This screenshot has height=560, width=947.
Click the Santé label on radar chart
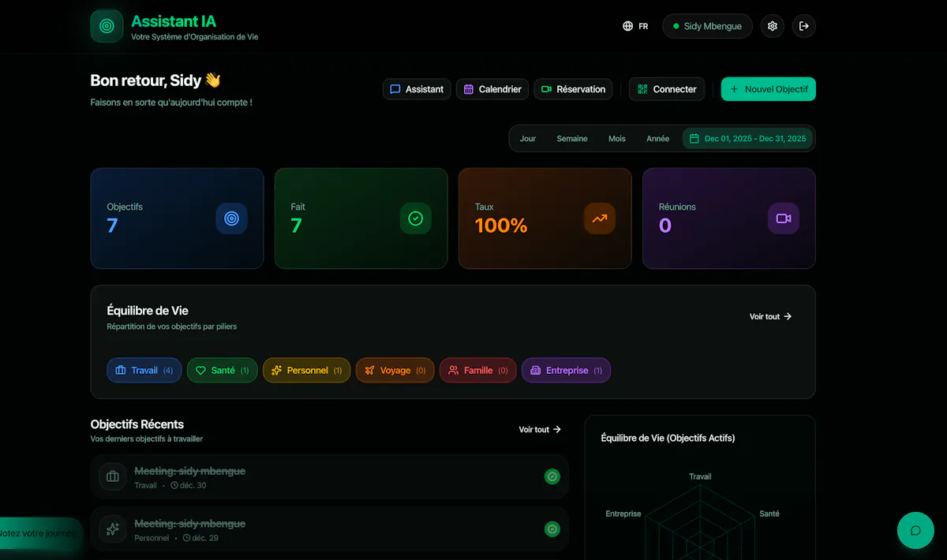pos(769,513)
